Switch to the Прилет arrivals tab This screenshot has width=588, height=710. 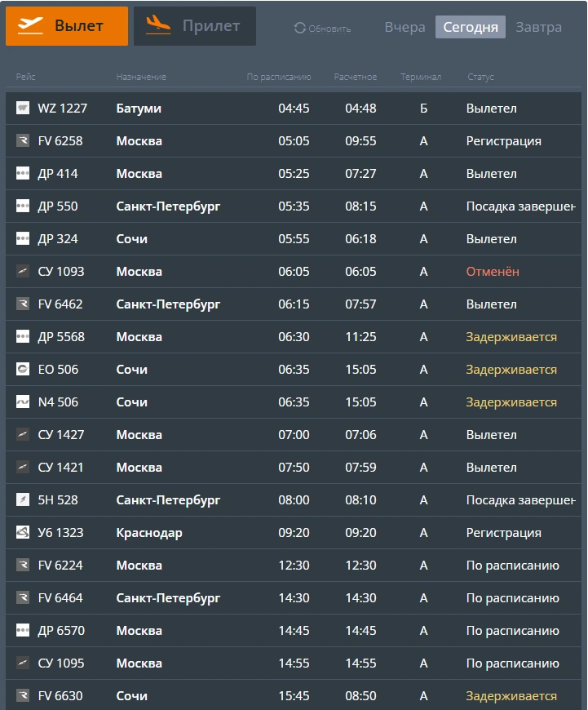(195, 26)
